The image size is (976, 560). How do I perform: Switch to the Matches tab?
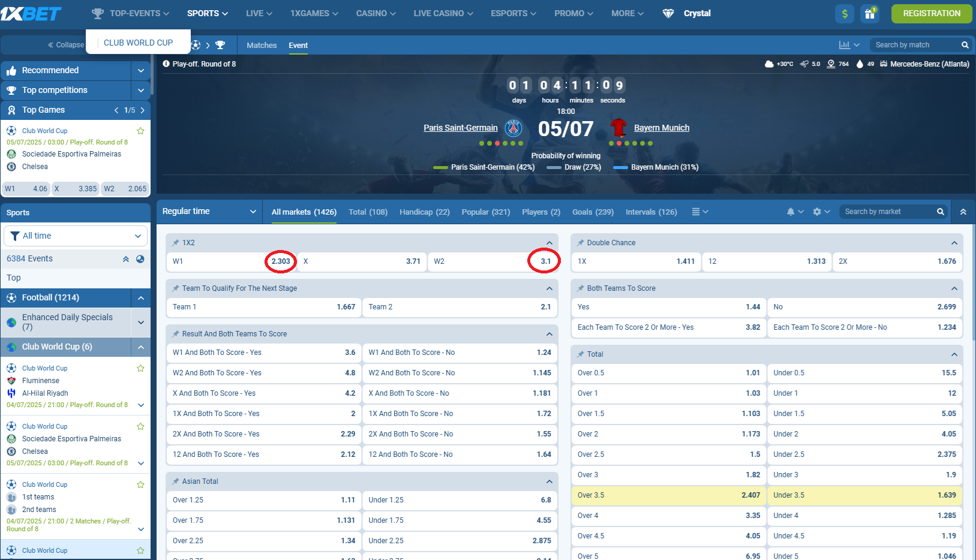[262, 45]
